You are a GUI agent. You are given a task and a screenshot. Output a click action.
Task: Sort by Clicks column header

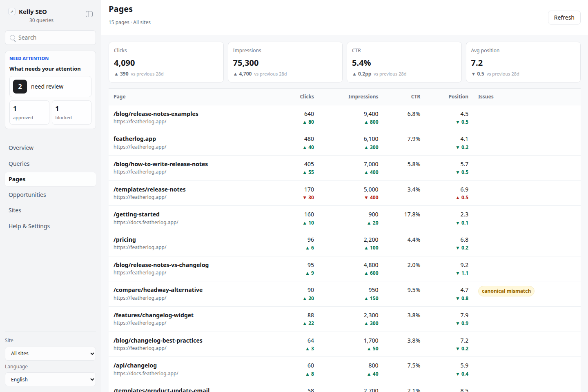coord(307,97)
